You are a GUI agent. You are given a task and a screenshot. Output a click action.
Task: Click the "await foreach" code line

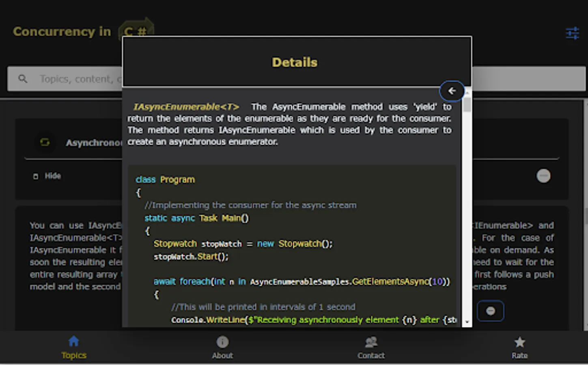click(302, 281)
